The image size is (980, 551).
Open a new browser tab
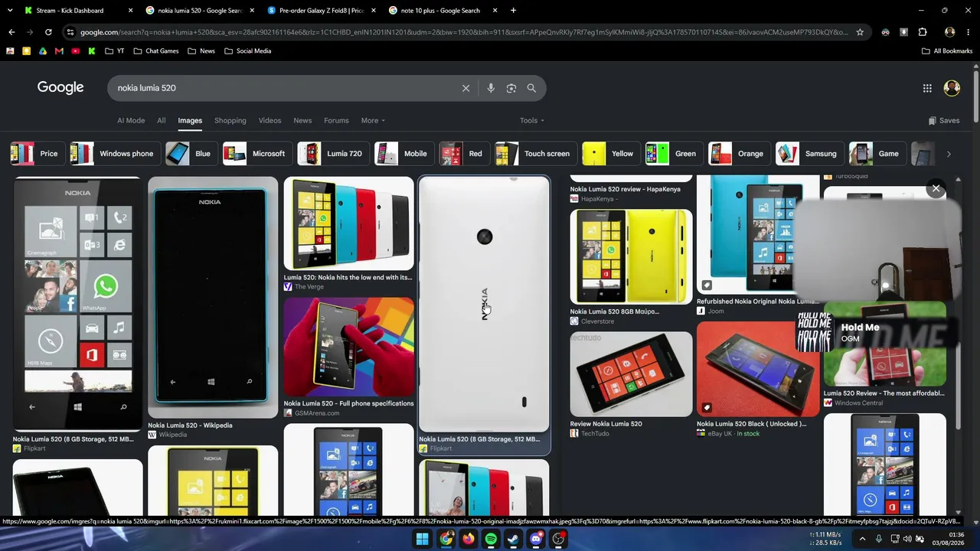tap(513, 11)
